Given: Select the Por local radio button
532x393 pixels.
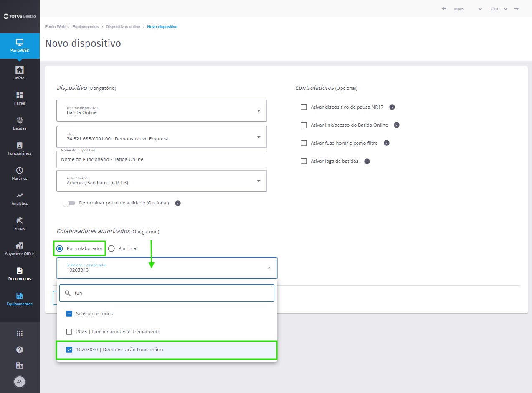Looking at the screenshot, I should pyautogui.click(x=111, y=248).
